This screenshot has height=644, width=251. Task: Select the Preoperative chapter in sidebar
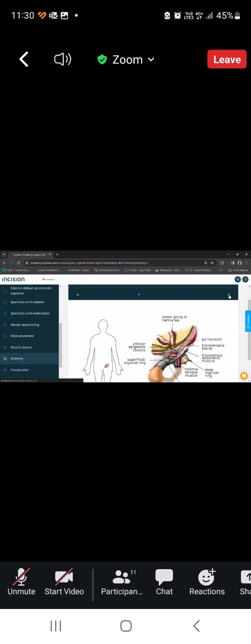(19, 370)
